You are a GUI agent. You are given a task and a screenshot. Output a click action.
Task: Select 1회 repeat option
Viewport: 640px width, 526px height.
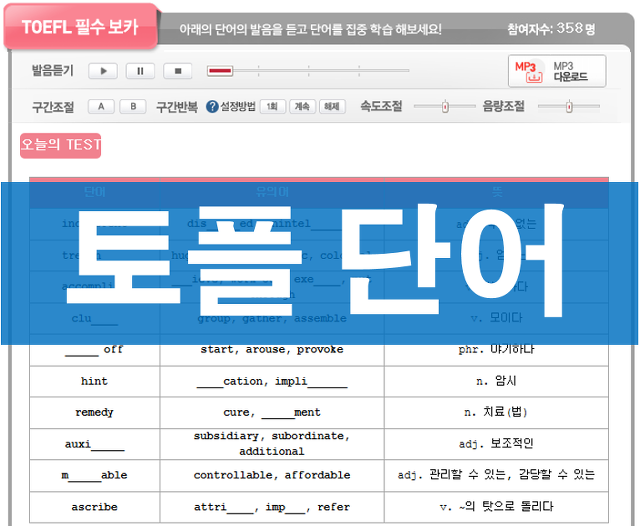pos(272,107)
